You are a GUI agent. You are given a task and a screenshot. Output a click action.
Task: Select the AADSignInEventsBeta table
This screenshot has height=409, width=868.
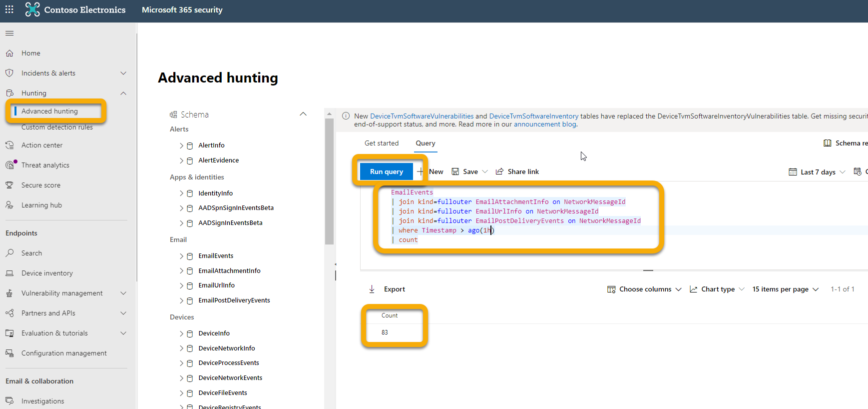click(x=230, y=223)
